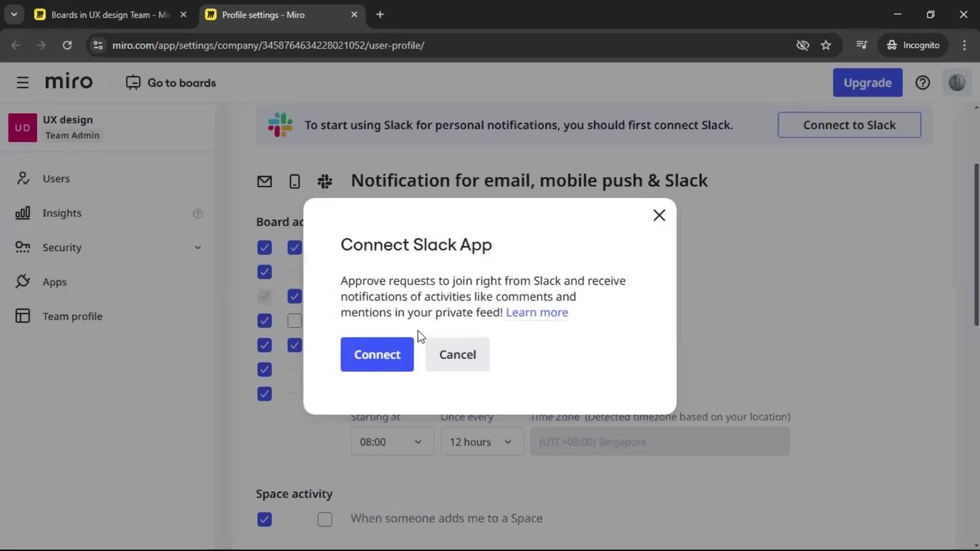Bookmark this page with star
980x551 pixels.
tap(826, 45)
